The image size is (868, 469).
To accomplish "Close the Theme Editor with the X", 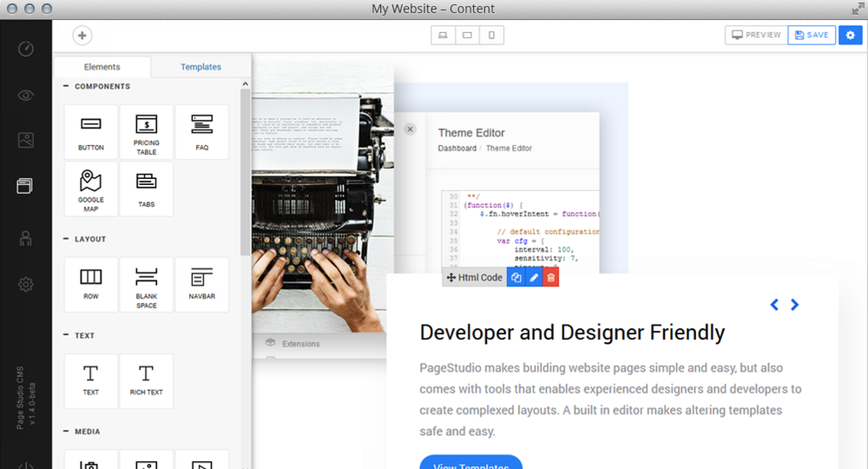I will tap(410, 129).
